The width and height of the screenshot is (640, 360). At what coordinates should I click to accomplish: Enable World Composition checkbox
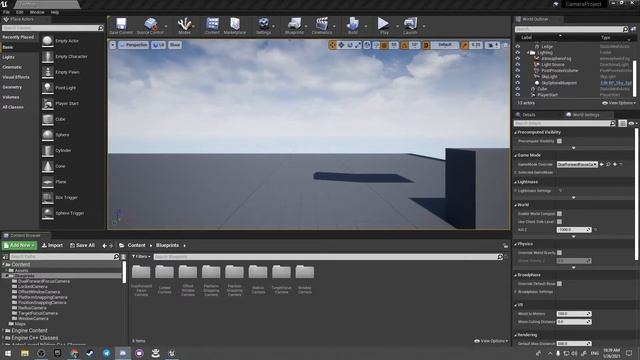pyautogui.click(x=560, y=213)
